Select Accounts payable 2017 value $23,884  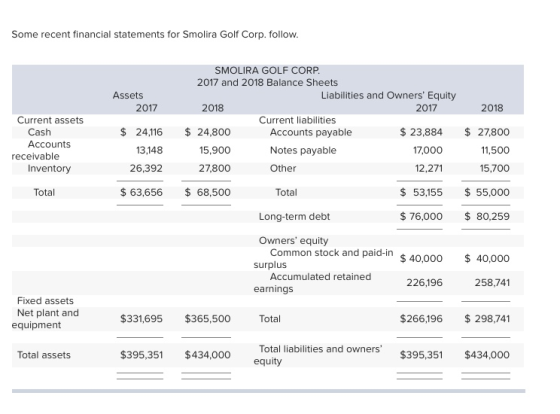point(421,132)
